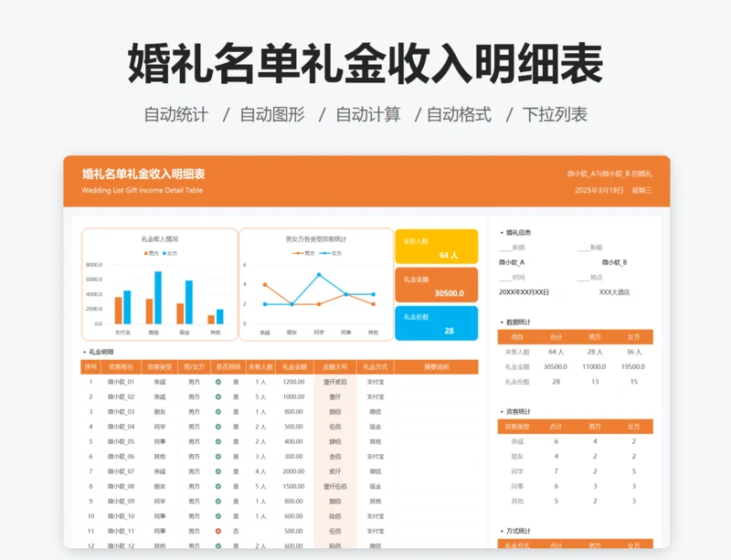
Task: Click the 来客人数 column header in detail table
Action: (x=260, y=367)
